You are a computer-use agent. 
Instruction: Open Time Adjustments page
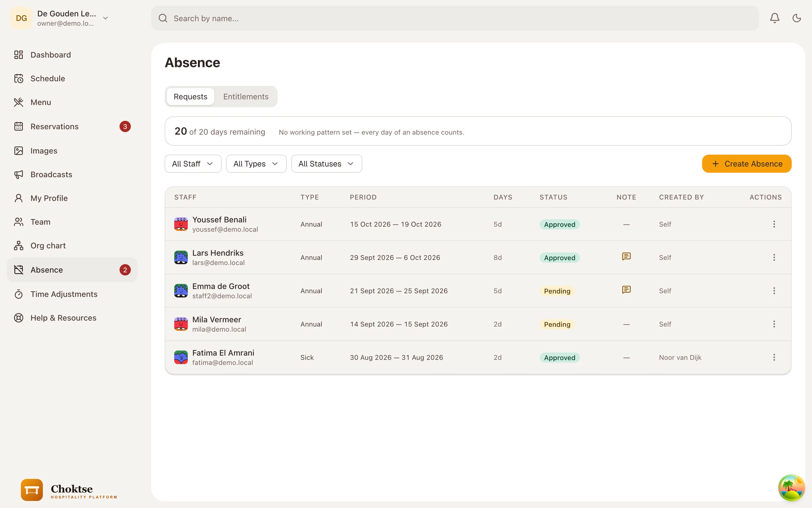pos(72,294)
